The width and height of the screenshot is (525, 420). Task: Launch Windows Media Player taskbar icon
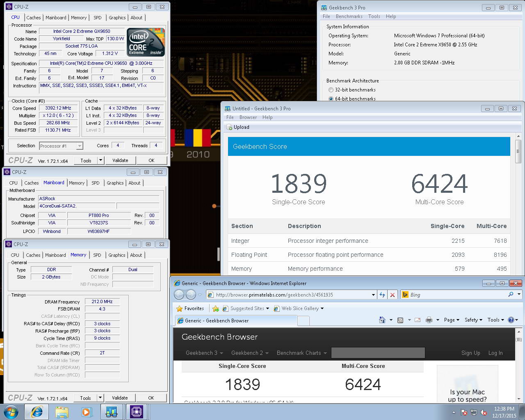(87, 412)
